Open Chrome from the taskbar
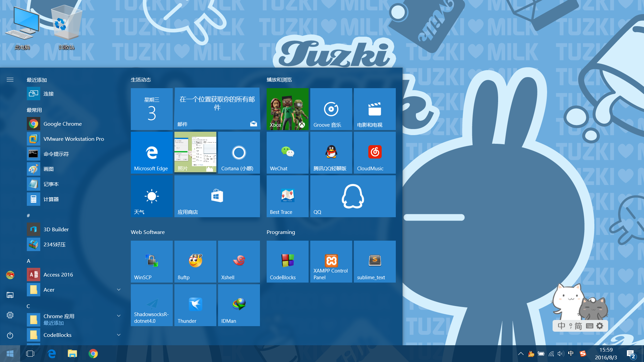The image size is (644, 362). (93, 354)
